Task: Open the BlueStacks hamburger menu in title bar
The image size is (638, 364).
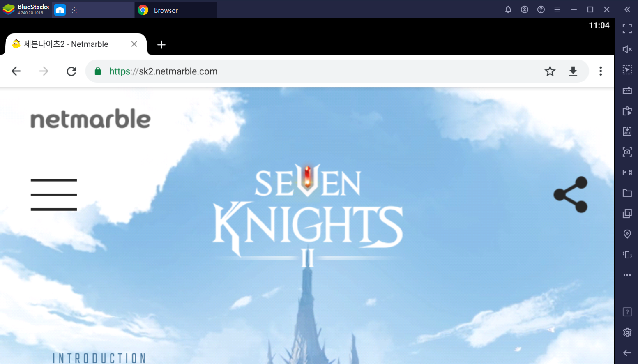Action: 557,9
